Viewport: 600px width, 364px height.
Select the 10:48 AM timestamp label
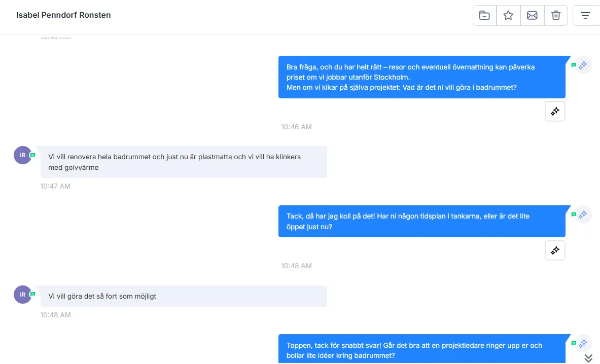click(297, 265)
